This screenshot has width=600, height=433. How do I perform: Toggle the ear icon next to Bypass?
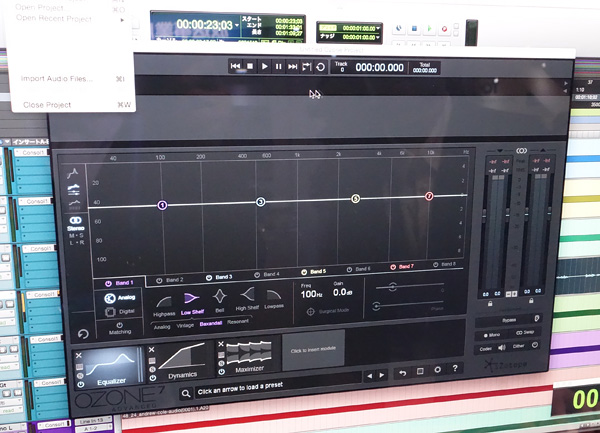point(537,318)
